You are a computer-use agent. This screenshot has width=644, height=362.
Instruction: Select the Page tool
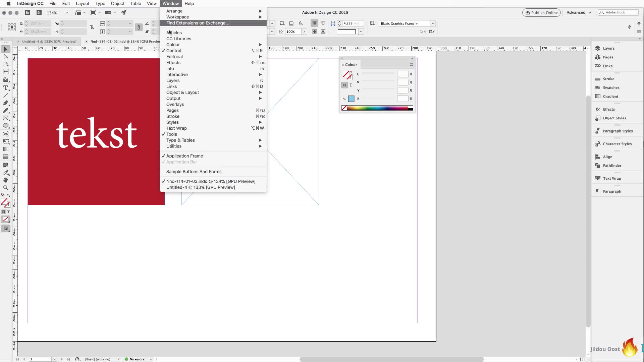pyautogui.click(x=6, y=64)
